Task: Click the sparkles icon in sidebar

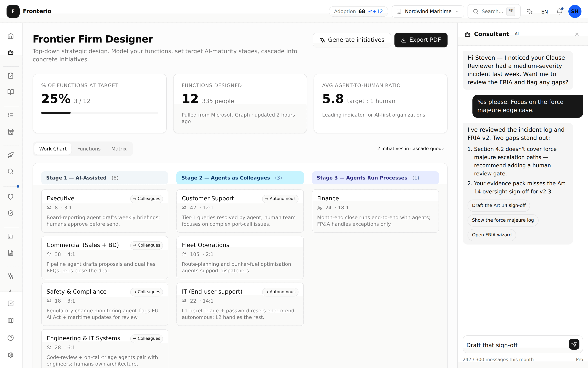Action: click(x=11, y=276)
